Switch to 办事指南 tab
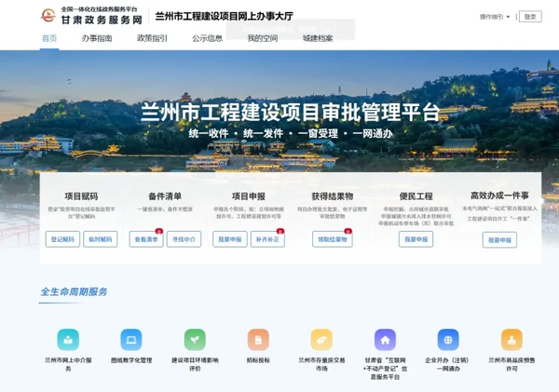Image resolution: width=559 pixels, height=392 pixels. click(x=97, y=38)
